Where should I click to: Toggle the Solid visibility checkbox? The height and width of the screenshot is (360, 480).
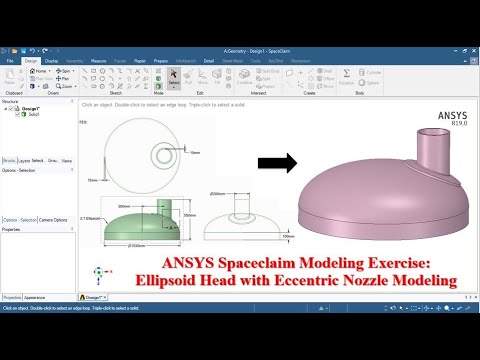18,114
